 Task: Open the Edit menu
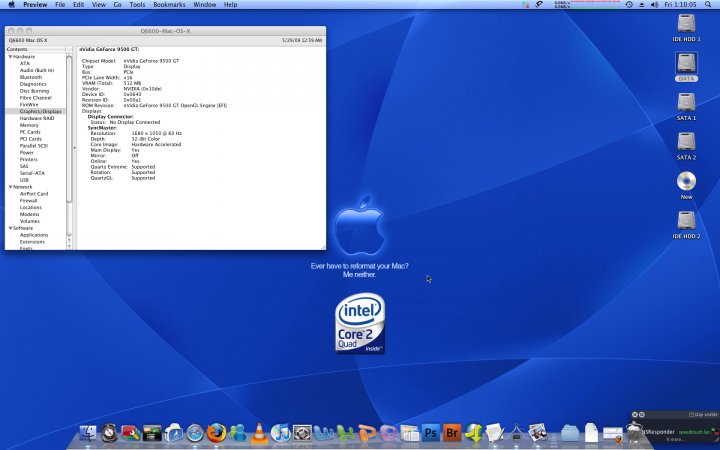tap(79, 5)
